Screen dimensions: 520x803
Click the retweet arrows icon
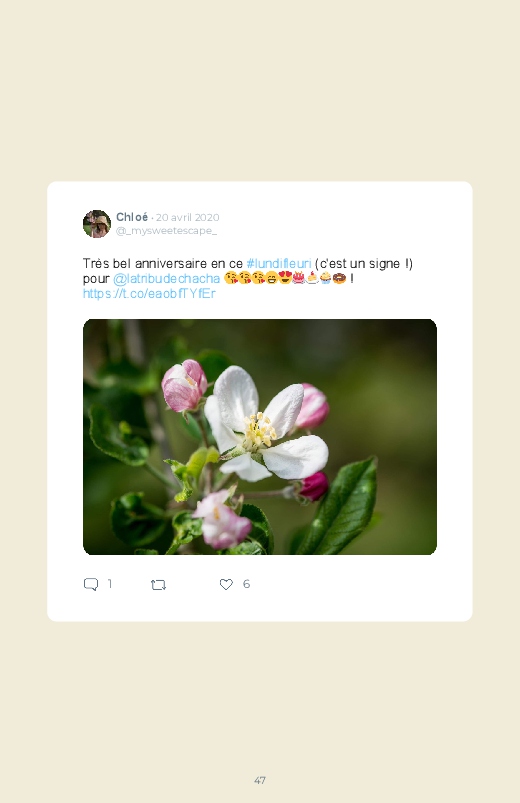pos(158,584)
